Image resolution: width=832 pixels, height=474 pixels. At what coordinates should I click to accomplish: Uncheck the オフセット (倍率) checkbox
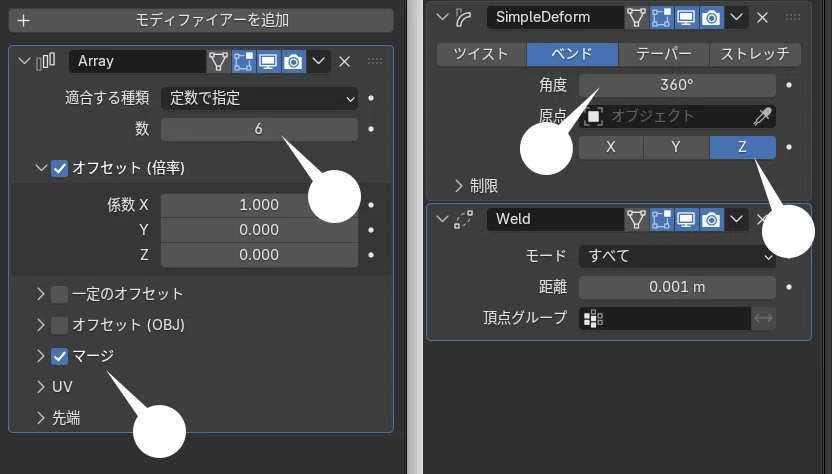(59, 169)
